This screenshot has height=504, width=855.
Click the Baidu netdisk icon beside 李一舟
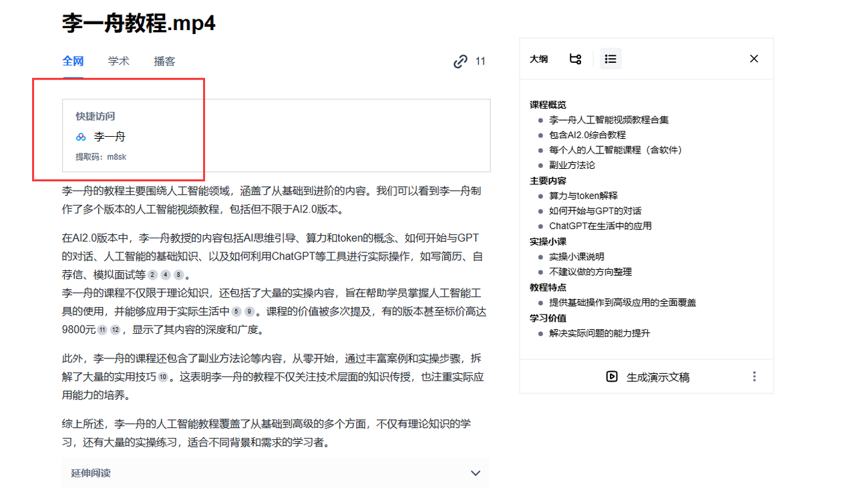pyautogui.click(x=81, y=137)
